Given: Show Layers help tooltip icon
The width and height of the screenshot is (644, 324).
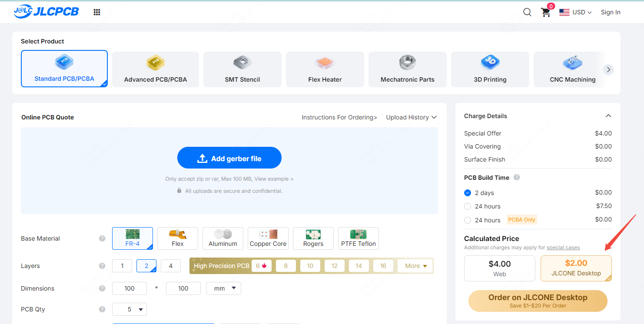Looking at the screenshot, I should pos(102,266).
